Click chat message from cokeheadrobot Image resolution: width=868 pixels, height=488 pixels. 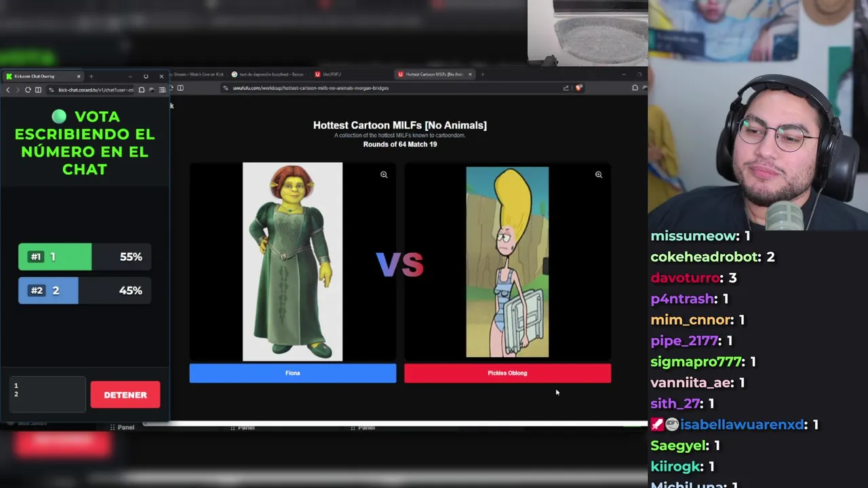click(712, 257)
